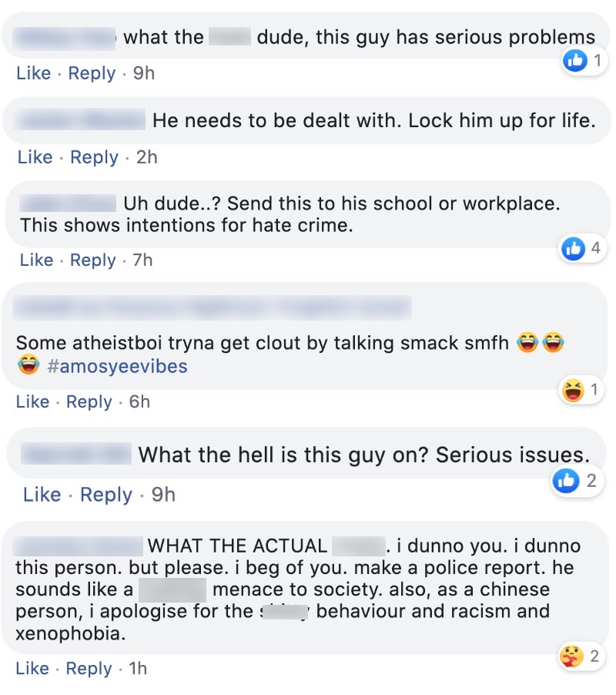616x695 pixels.
Task: Reply to the atheistboi comment
Action: (x=89, y=402)
